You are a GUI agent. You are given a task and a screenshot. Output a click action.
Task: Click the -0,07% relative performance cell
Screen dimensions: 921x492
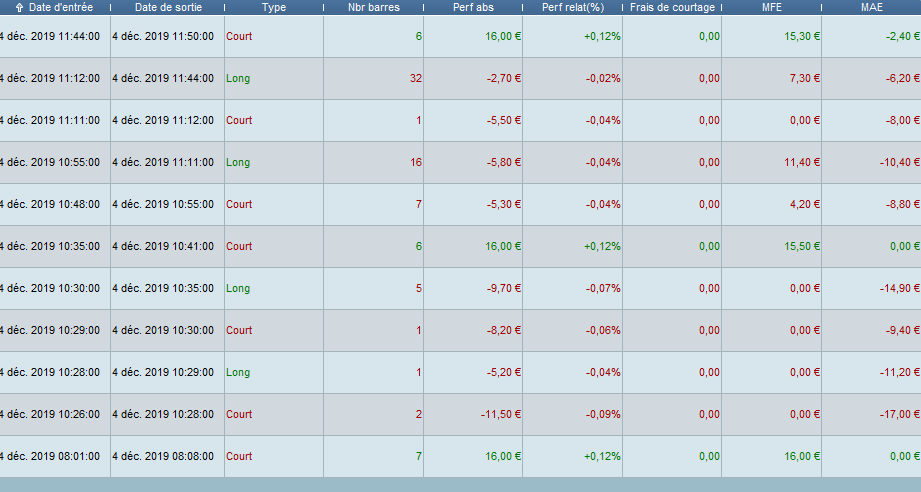coord(603,288)
